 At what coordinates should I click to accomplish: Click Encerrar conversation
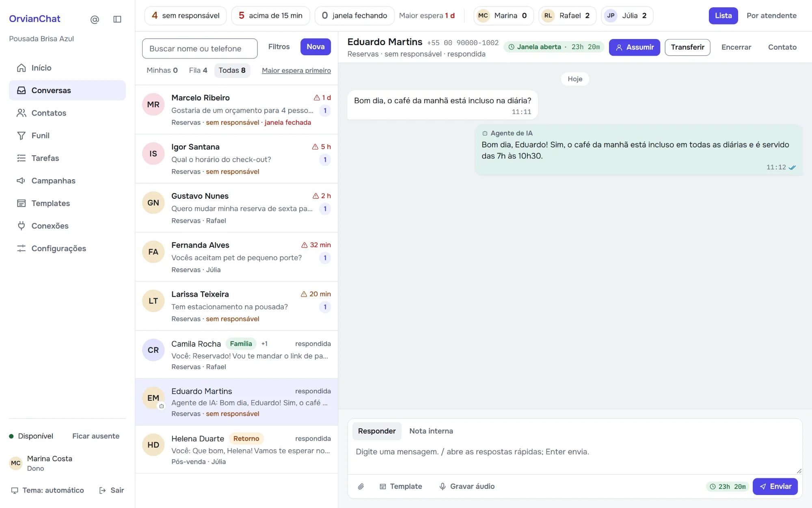[x=736, y=48]
